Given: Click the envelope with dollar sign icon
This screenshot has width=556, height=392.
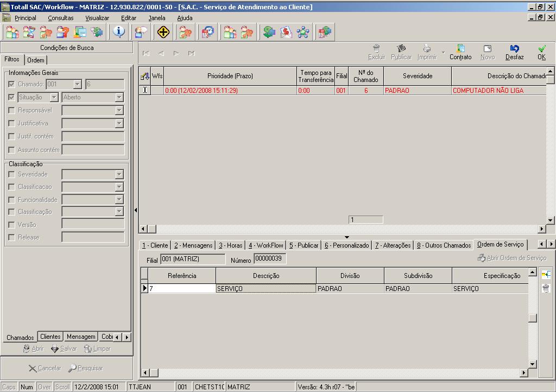Looking at the screenshot, I should pyautogui.click(x=286, y=32).
